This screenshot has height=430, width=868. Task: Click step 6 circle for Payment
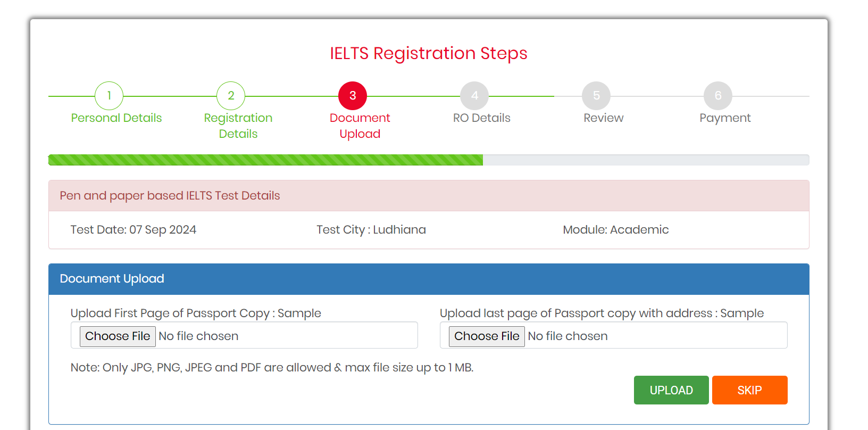coord(718,96)
